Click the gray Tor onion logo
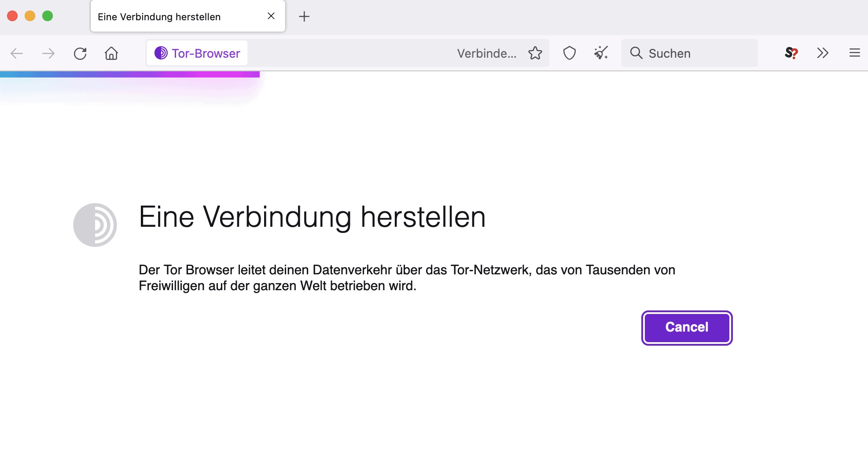The height and width of the screenshot is (465, 868). 95,225
